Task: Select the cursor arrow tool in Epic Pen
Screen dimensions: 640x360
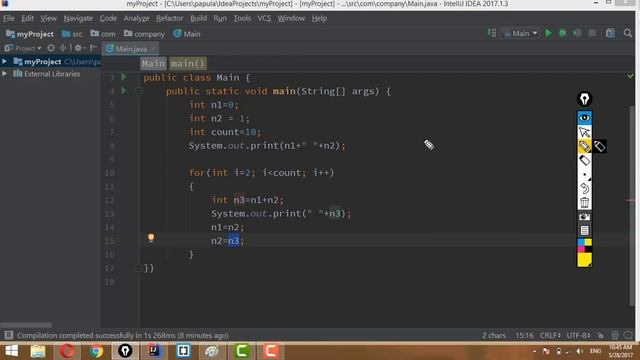Action: click(x=584, y=132)
